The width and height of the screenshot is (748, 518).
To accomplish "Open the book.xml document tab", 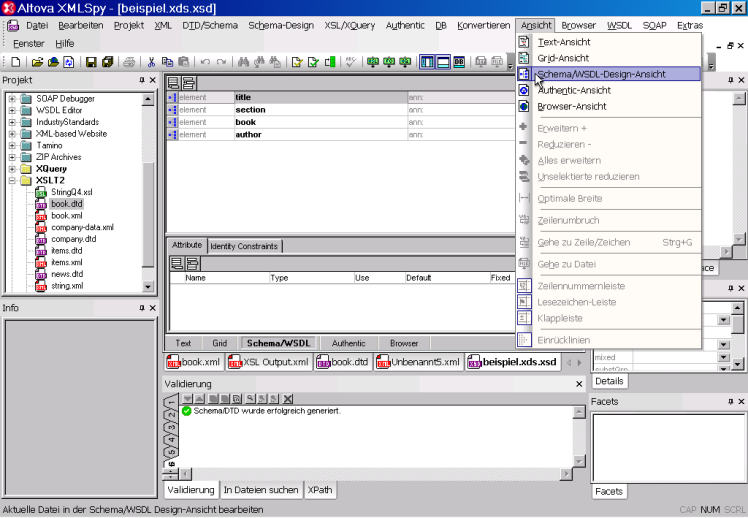I will coord(194,362).
